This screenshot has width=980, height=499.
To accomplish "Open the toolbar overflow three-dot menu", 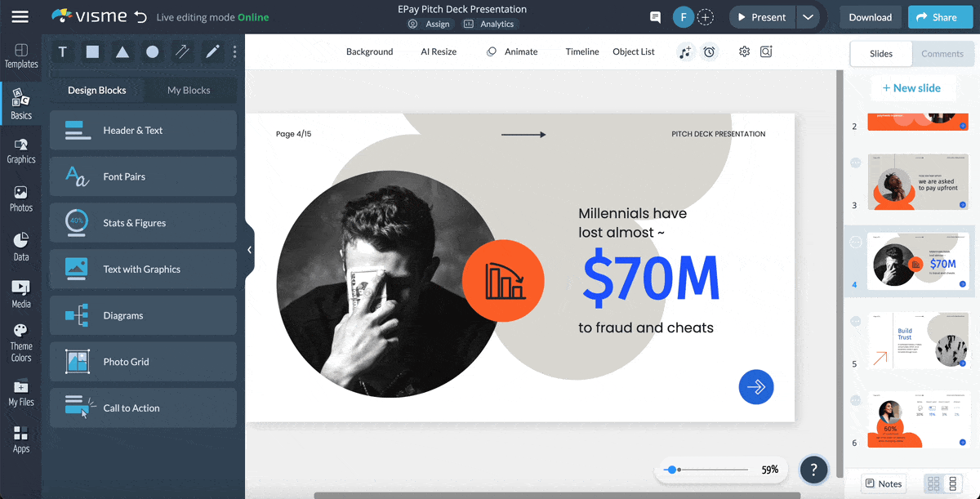I will [x=234, y=51].
